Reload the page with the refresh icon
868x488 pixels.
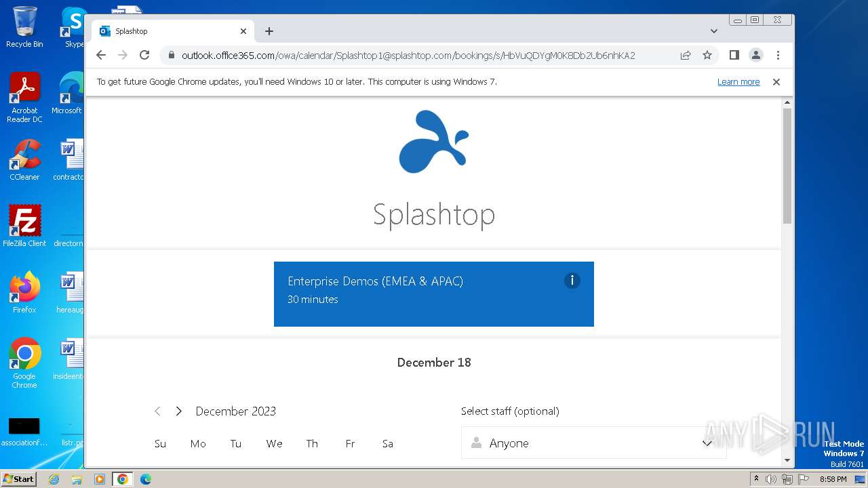[144, 55]
